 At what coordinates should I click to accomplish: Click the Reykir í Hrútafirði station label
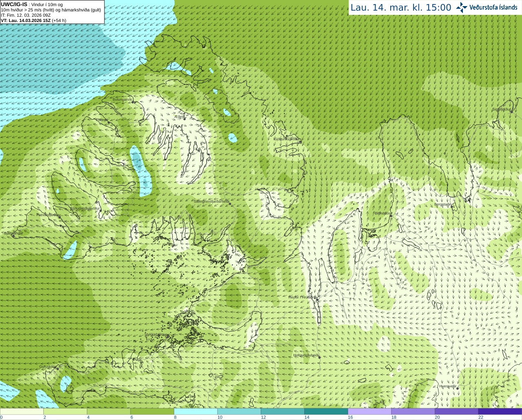pos(303,297)
